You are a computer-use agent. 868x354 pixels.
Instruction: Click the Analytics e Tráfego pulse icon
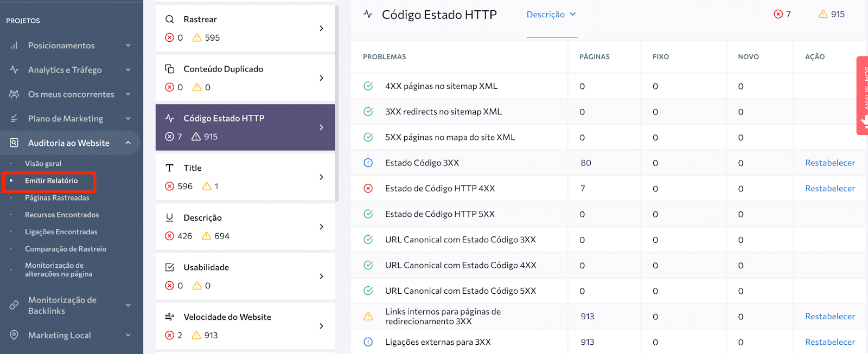click(14, 70)
